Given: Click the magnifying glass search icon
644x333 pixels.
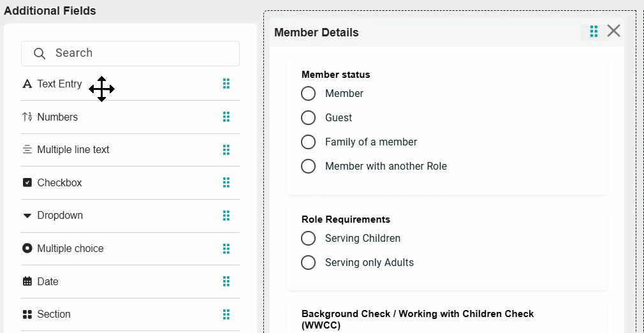Looking at the screenshot, I should [40, 54].
